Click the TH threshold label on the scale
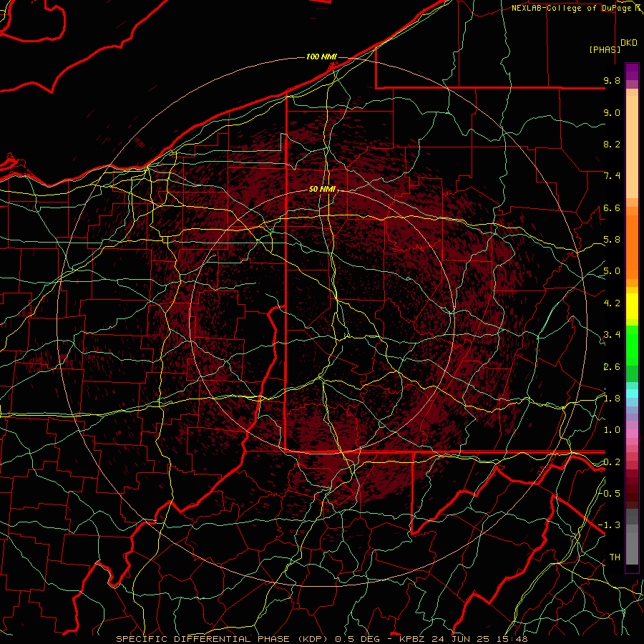Image resolution: width=644 pixels, height=644 pixels. coord(615,557)
